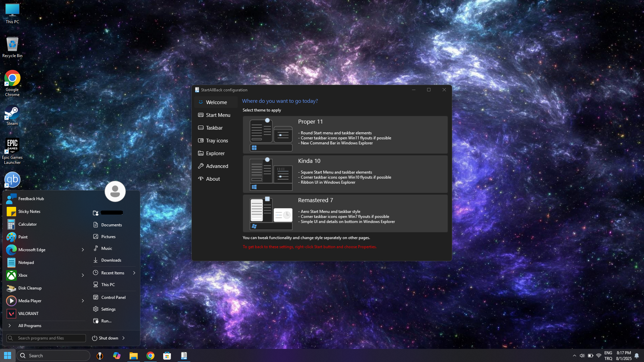
Task: Launch Notepad from the Start menu
Action: coord(46,263)
